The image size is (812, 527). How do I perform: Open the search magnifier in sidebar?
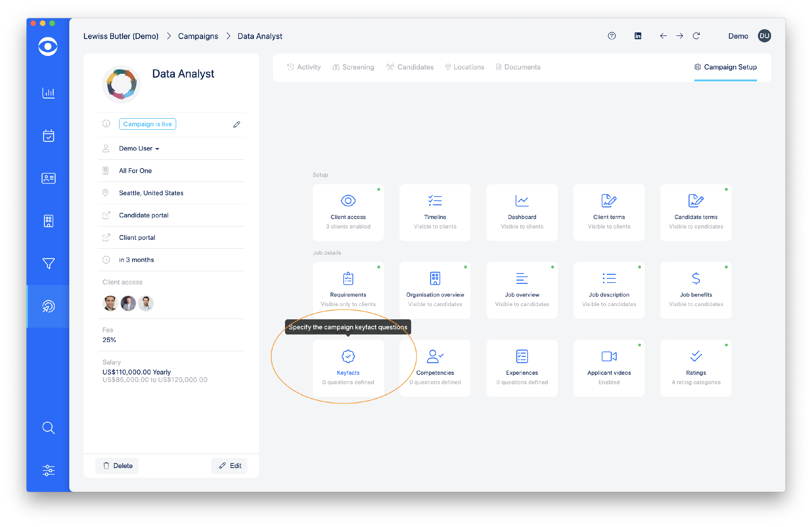point(48,428)
